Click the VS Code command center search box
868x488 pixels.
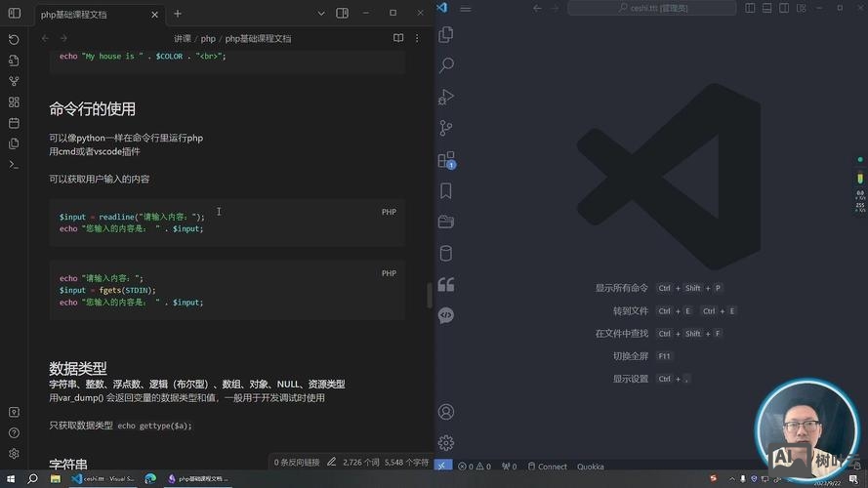click(652, 8)
